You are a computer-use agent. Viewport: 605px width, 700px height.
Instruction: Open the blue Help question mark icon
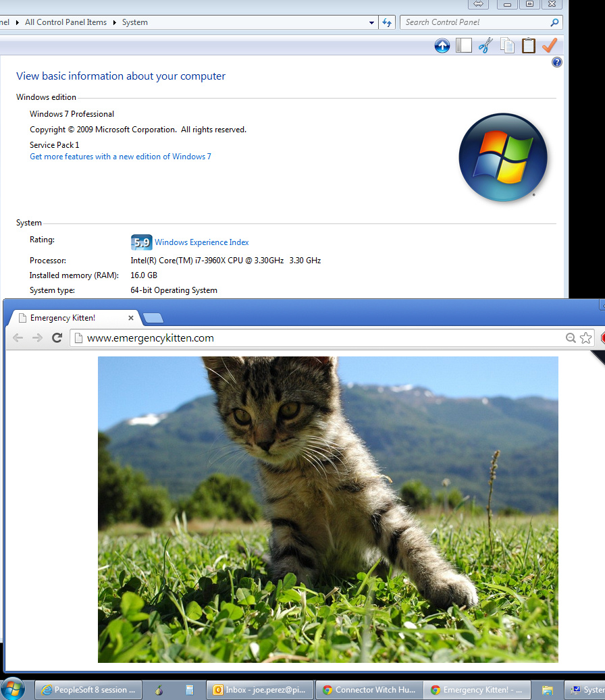pyautogui.click(x=557, y=62)
